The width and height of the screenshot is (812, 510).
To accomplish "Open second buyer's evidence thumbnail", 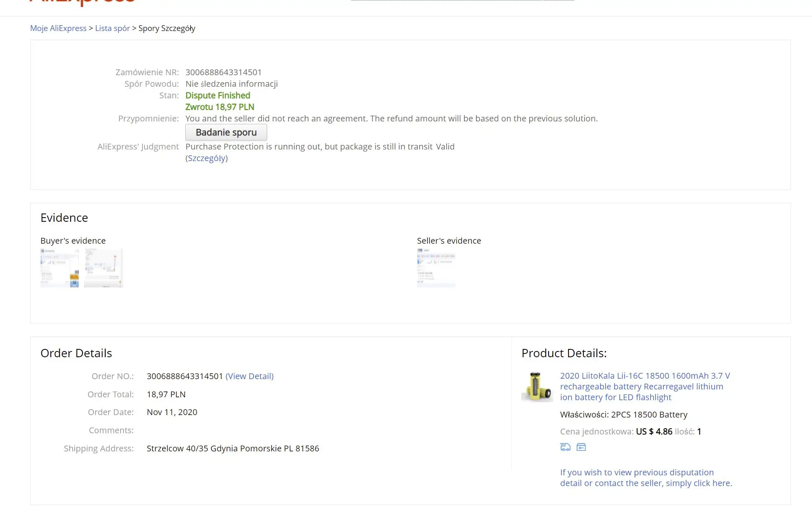I will 103,268.
